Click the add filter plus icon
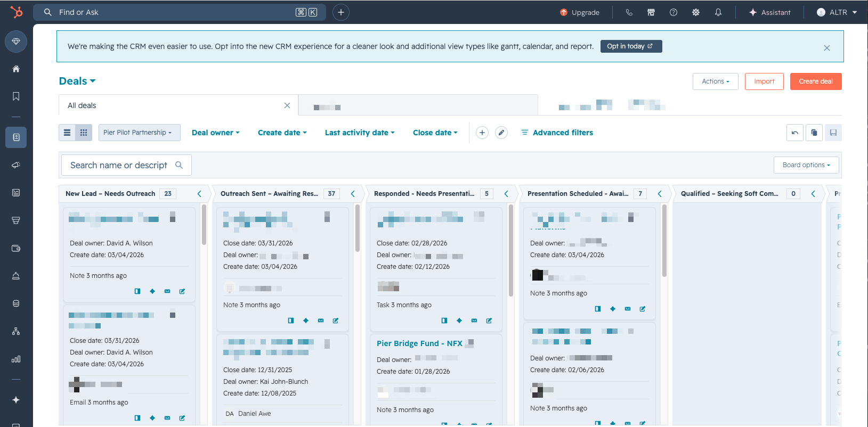The width and height of the screenshot is (868, 427). pos(482,133)
